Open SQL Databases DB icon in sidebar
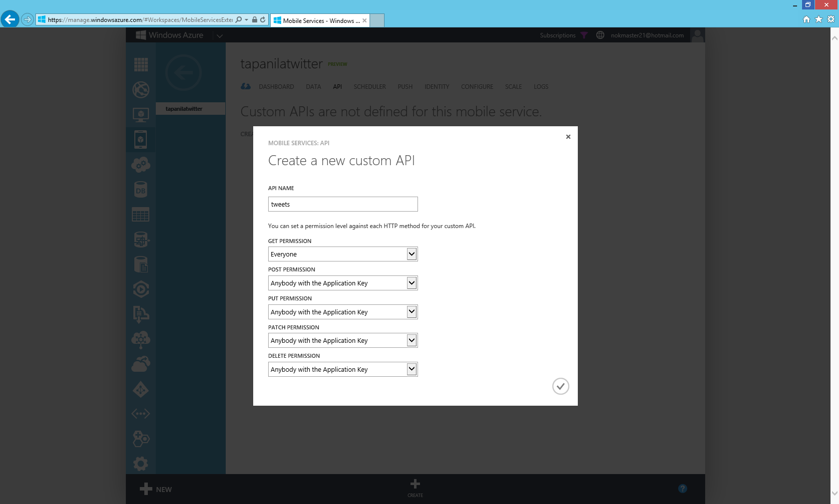839x504 pixels. (x=141, y=190)
